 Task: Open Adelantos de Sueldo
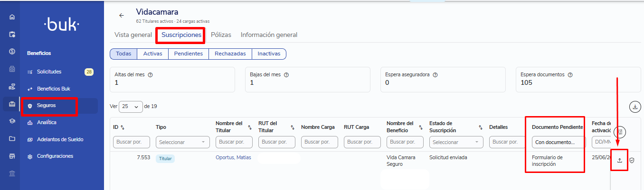click(x=59, y=139)
